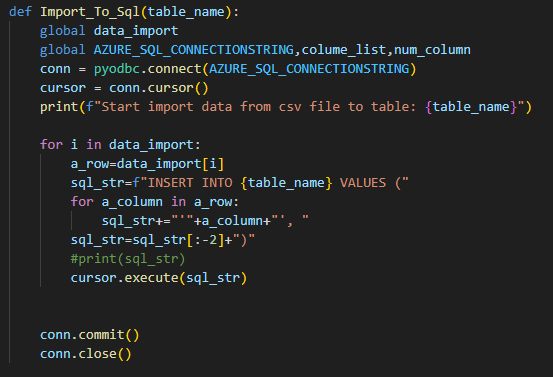Place cursor on table_name parameter in def line

[x=186, y=12]
